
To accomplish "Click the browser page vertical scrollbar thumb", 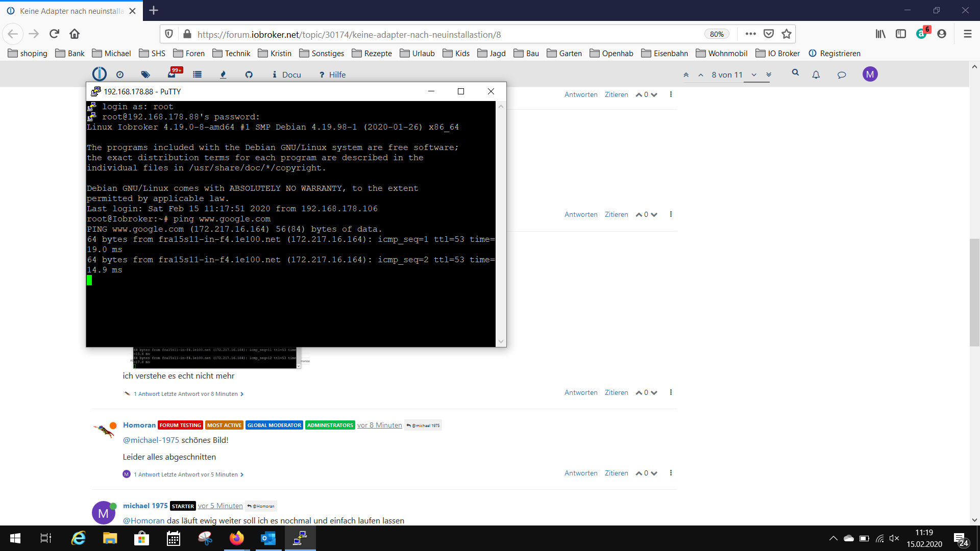I will click(x=974, y=292).
